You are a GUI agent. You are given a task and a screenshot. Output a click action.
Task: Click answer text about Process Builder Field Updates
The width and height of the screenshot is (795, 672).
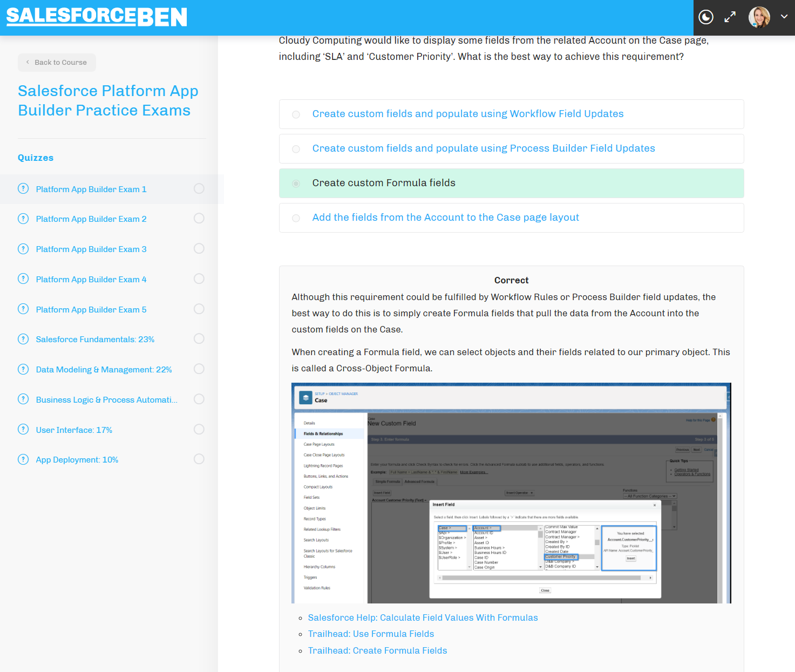pos(484,148)
